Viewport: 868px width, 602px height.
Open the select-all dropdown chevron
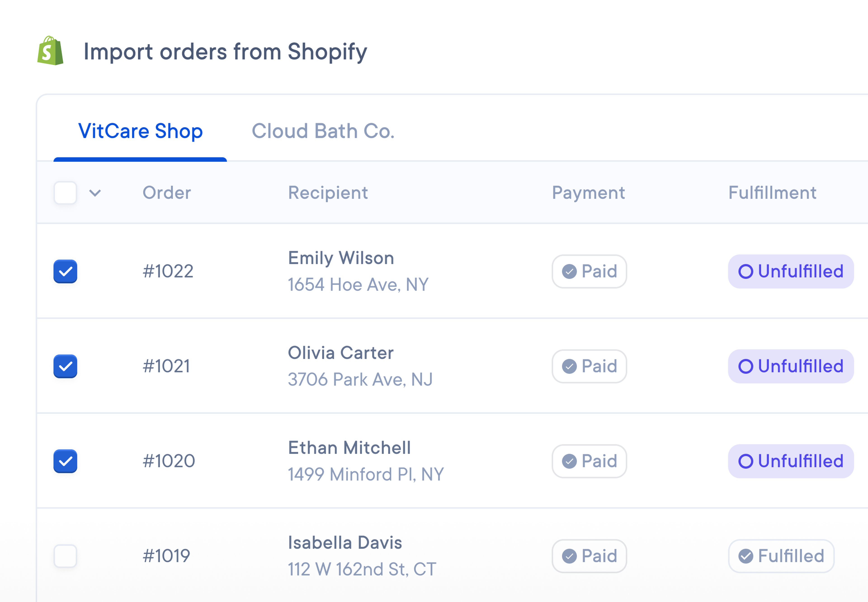95,194
